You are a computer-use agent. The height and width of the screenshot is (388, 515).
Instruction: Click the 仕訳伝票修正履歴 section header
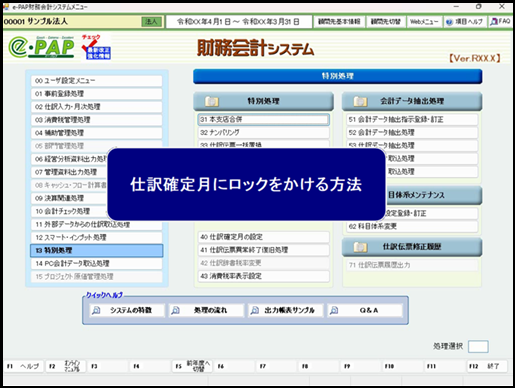[x=412, y=247]
